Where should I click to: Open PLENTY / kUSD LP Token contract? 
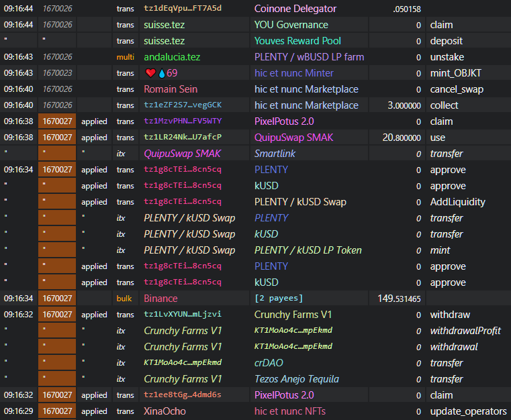pos(308,250)
